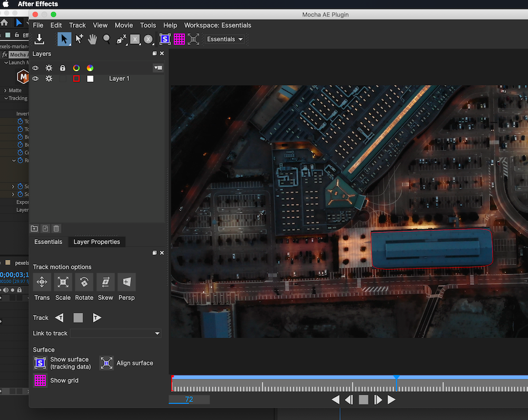
Task: Enable the Persp track motion option
Action: coord(126,282)
